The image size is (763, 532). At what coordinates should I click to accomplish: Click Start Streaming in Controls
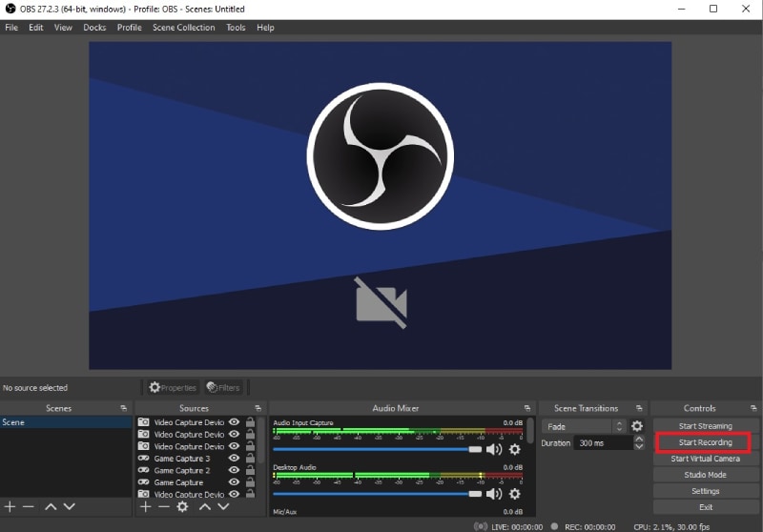coord(705,426)
